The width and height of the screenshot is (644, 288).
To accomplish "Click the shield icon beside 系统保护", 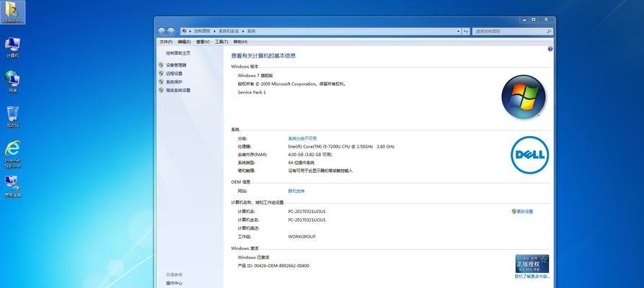I will point(161,81).
